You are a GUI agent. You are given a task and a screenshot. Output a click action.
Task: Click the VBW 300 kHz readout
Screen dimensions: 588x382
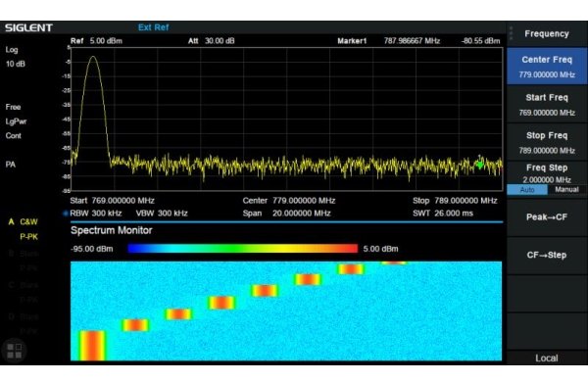(x=162, y=214)
